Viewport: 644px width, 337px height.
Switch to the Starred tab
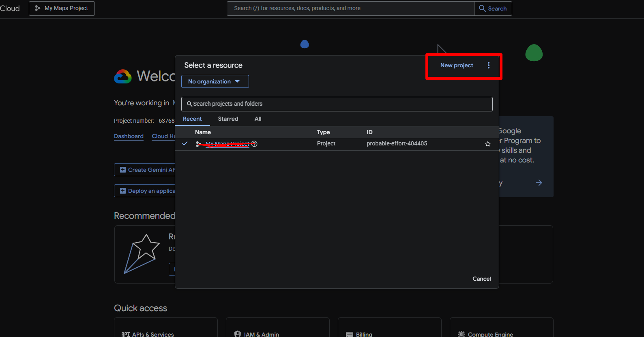pos(228,119)
